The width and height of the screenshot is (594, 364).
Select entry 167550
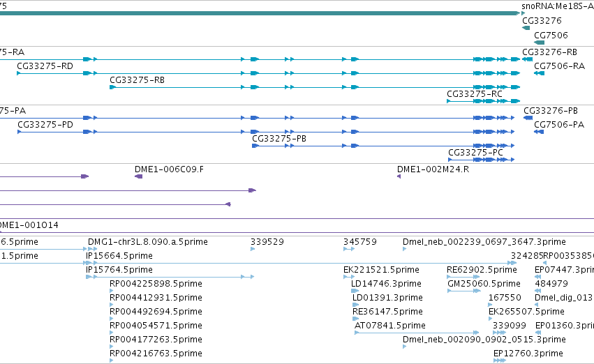click(x=505, y=298)
